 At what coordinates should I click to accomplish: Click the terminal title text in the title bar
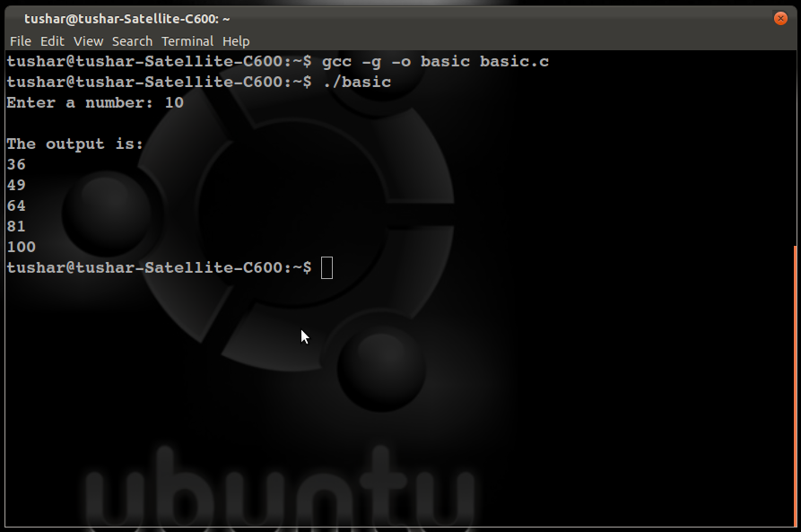(x=127, y=19)
